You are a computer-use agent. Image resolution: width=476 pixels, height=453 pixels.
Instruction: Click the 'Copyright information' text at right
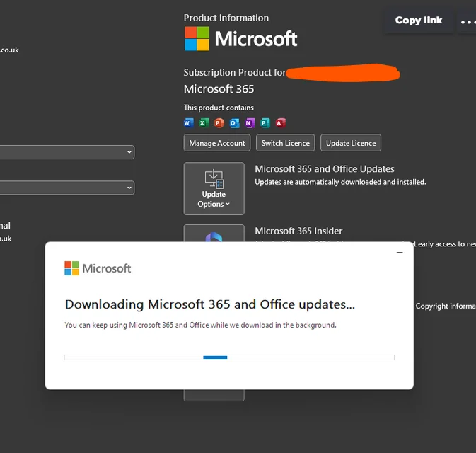(x=446, y=306)
